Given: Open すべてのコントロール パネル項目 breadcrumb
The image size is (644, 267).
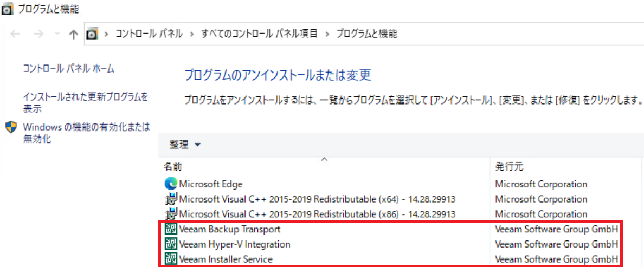Looking at the screenshot, I should [259, 34].
